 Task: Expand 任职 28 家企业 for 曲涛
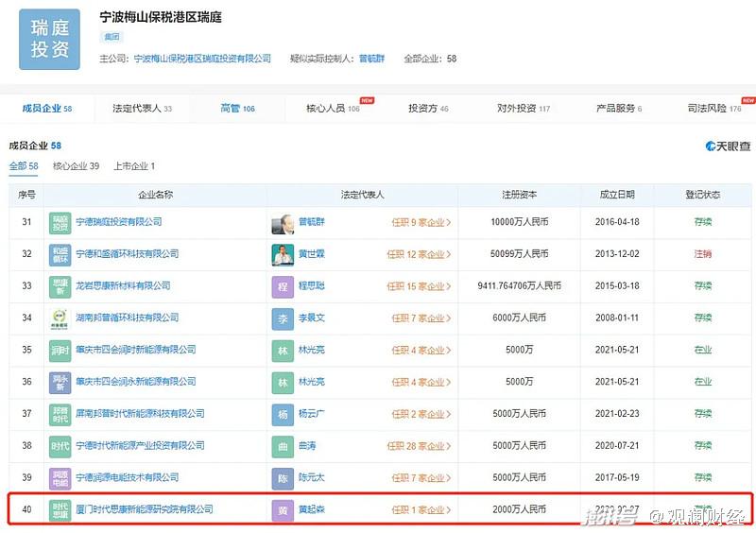point(419,446)
